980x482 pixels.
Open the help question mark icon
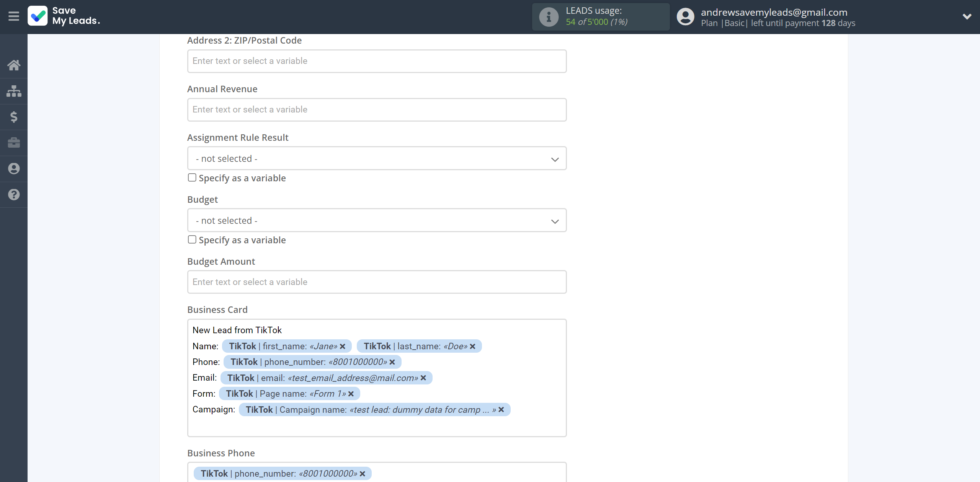(x=14, y=195)
